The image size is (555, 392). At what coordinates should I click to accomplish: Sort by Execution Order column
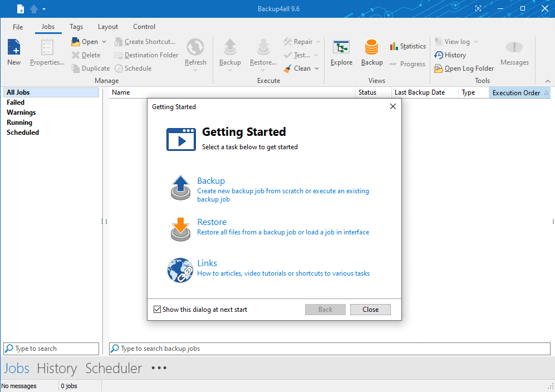click(x=519, y=93)
